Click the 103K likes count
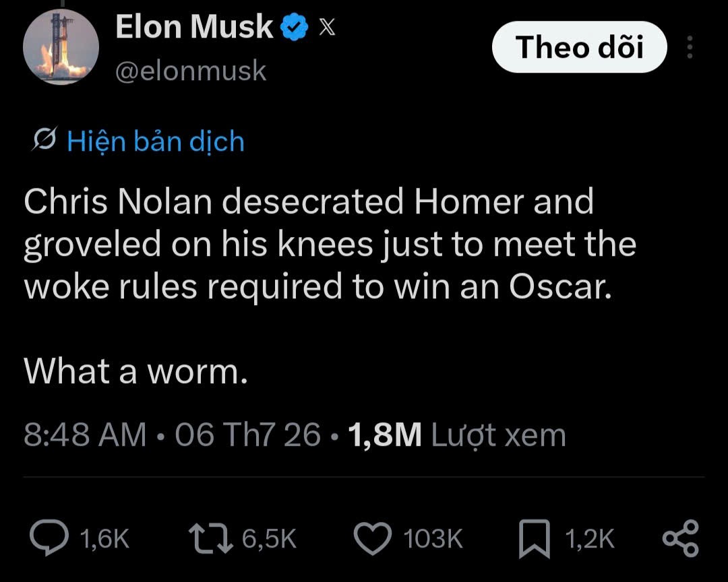The image size is (728, 582). point(433,538)
